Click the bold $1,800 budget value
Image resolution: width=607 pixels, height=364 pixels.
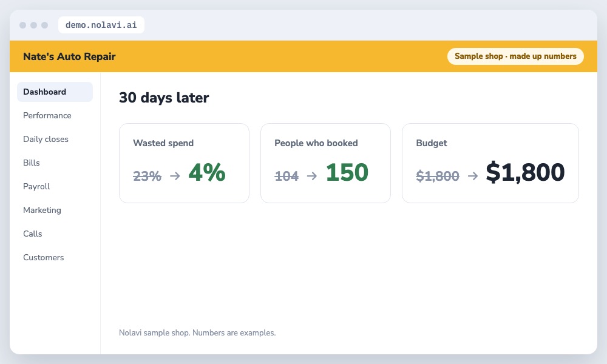click(x=525, y=172)
